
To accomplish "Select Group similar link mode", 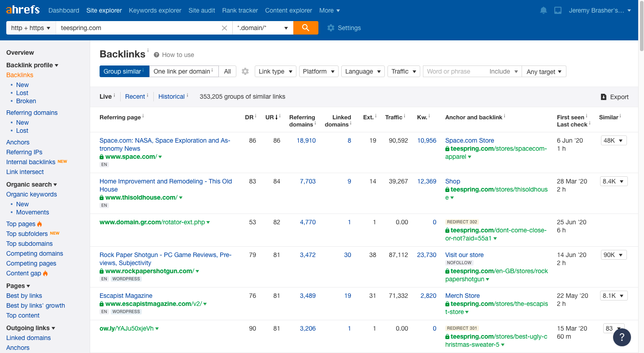I will 124,71.
